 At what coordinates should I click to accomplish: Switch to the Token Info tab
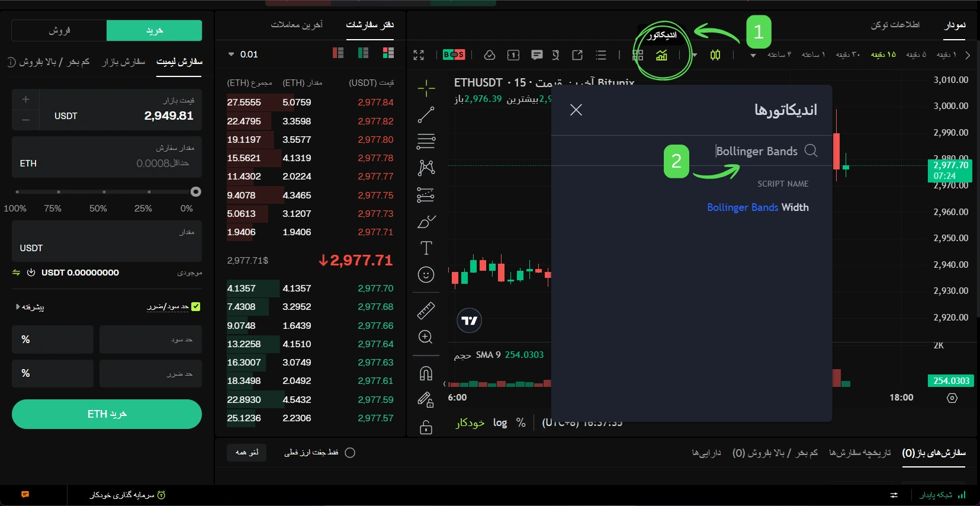[x=895, y=25]
